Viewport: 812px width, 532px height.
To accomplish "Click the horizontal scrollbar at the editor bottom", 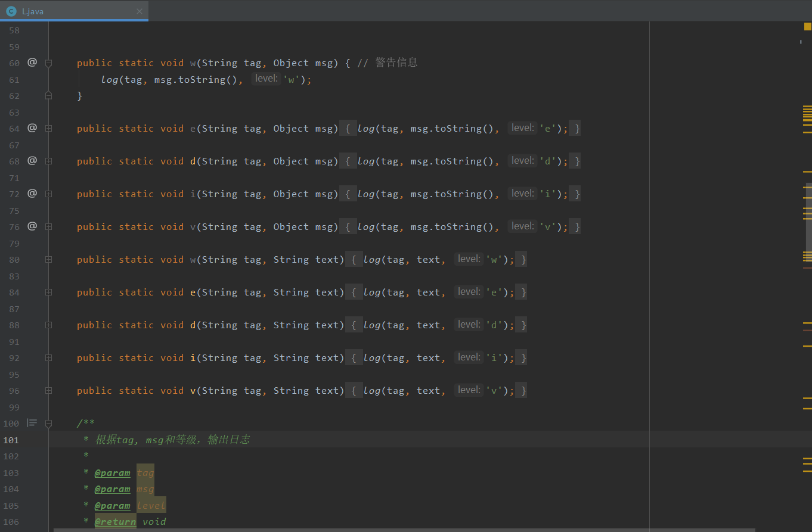I will tap(404, 530).
